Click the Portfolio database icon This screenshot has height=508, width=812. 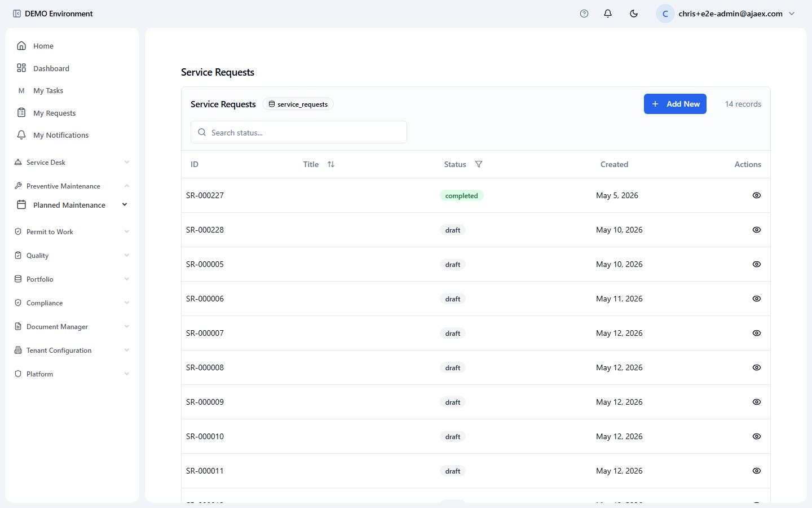coord(18,279)
